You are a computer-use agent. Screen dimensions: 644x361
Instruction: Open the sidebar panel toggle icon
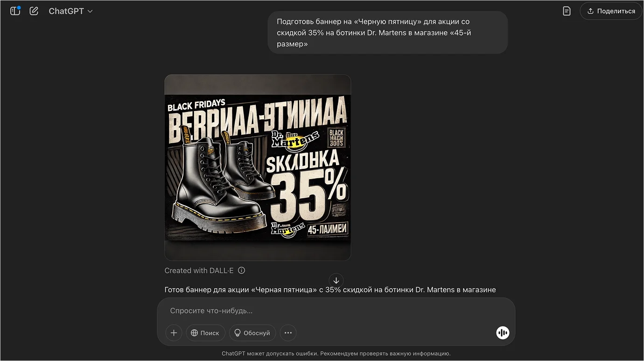click(x=15, y=11)
